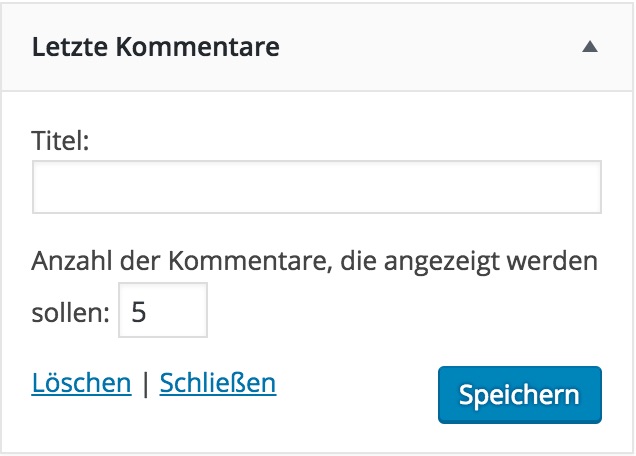
Task: Click the separator between Löschen and Schließen
Action: [145, 384]
